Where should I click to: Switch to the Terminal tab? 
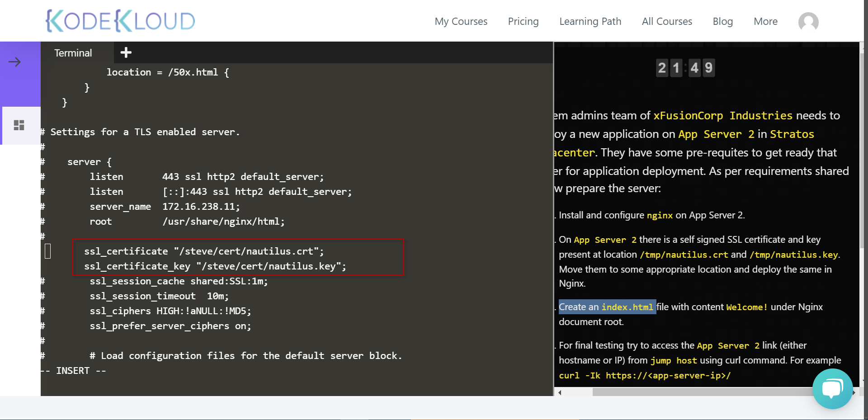(x=73, y=53)
